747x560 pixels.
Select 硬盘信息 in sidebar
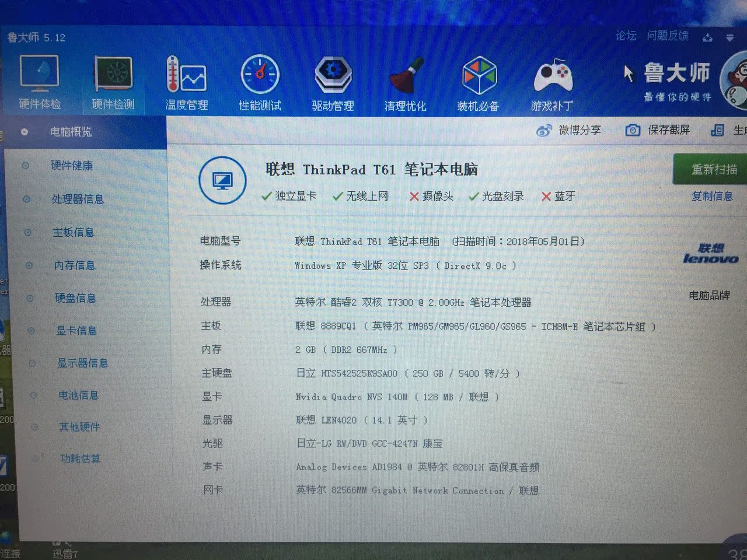pyautogui.click(x=75, y=298)
